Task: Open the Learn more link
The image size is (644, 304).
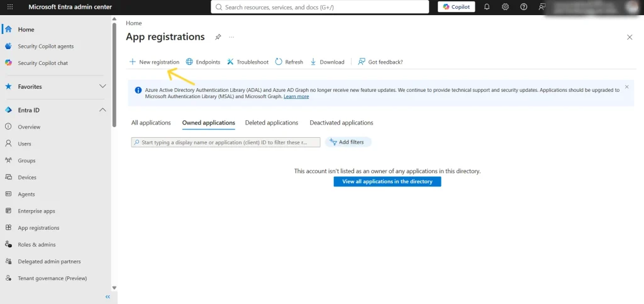Action: 296,96
